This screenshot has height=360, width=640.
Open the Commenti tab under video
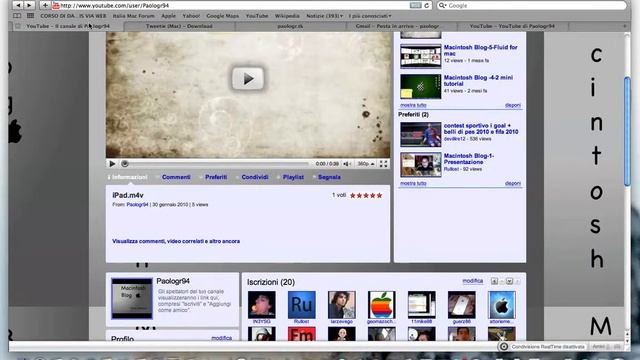pos(176,177)
